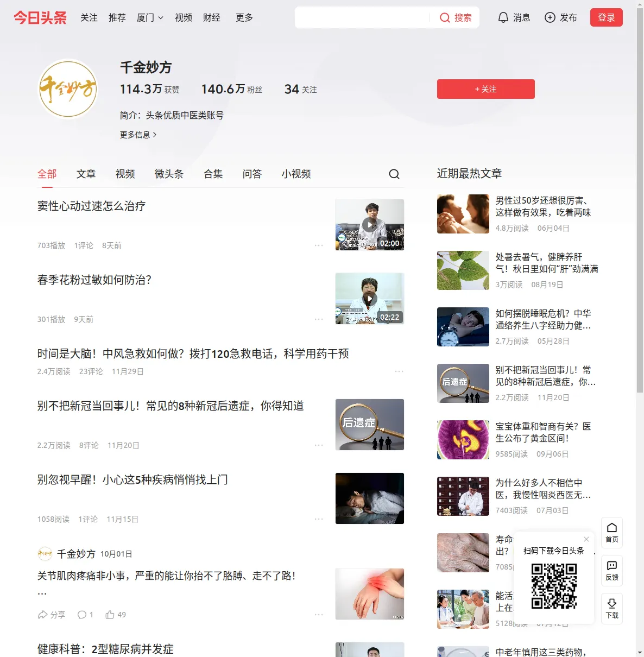Open hot article 如何摆脱睡眠危机
644x657 pixels.
[544, 319]
